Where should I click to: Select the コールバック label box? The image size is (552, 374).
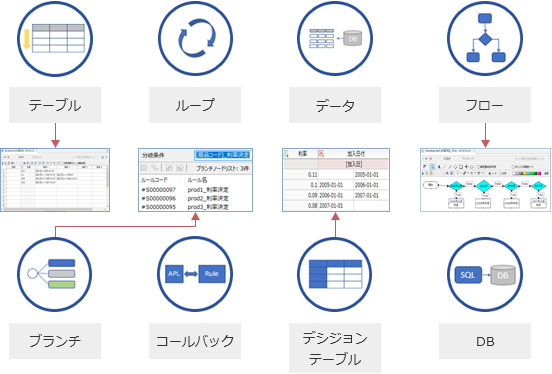click(x=195, y=341)
